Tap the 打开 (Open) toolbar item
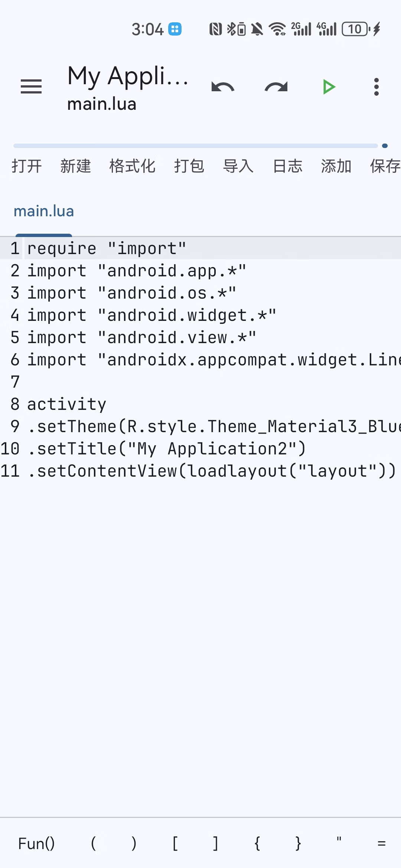The height and width of the screenshot is (868, 401). (x=27, y=166)
